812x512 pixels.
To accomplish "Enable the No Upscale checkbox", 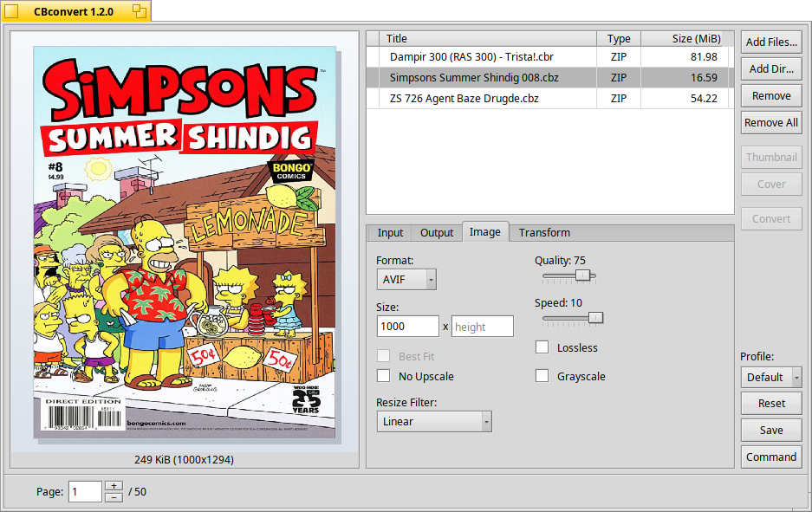I will (x=383, y=376).
